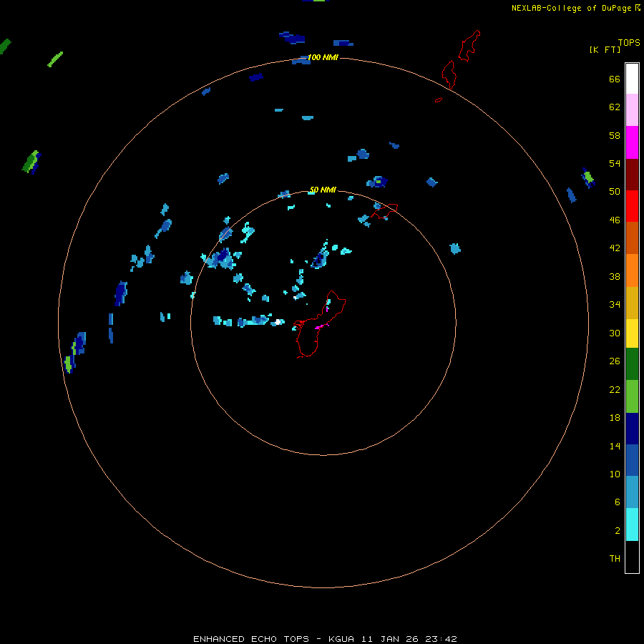Image resolution: width=644 pixels, height=644 pixels.
Task: Click the 50 NMI range ring label
Action: pos(323,190)
